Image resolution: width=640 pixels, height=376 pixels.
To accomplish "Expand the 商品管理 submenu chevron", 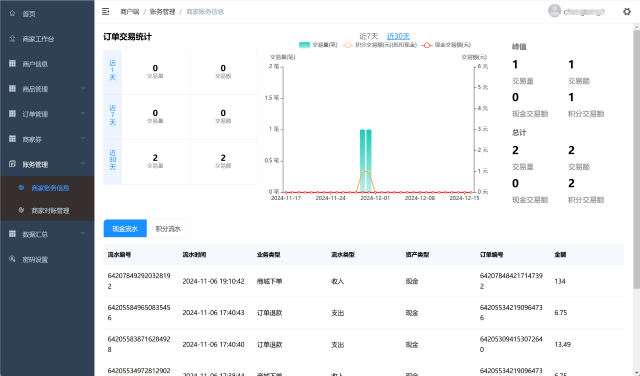I will pos(83,88).
